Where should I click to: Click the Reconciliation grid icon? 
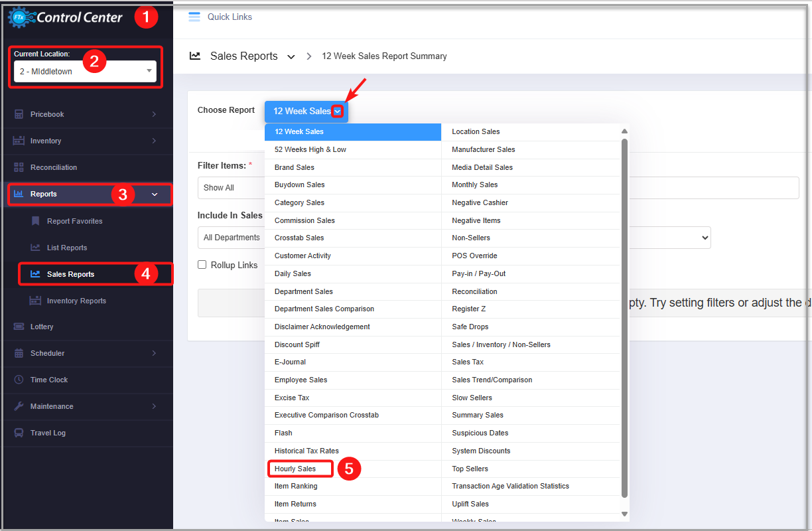19,167
